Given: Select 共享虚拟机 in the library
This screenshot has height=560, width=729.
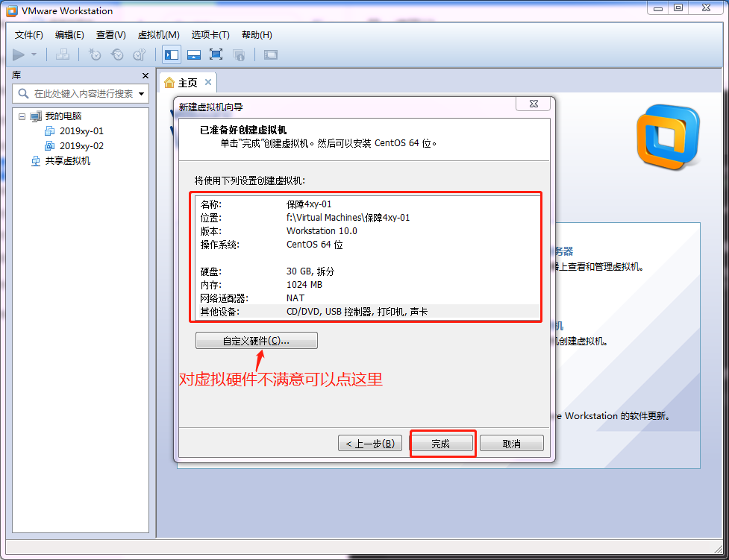Looking at the screenshot, I should pyautogui.click(x=67, y=161).
